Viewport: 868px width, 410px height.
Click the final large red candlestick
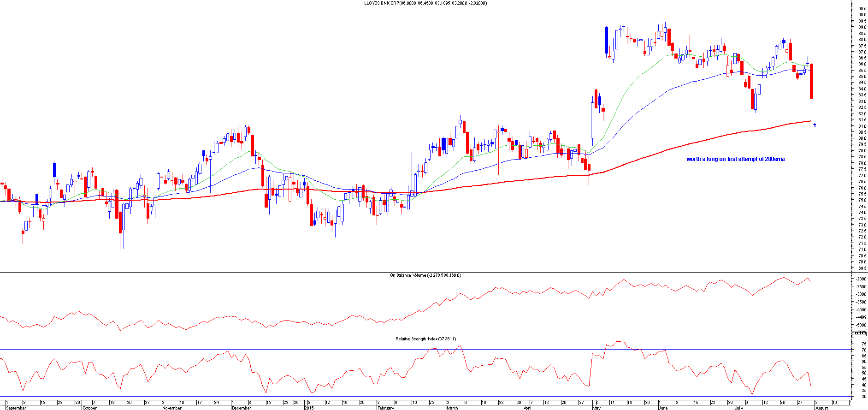(x=811, y=81)
